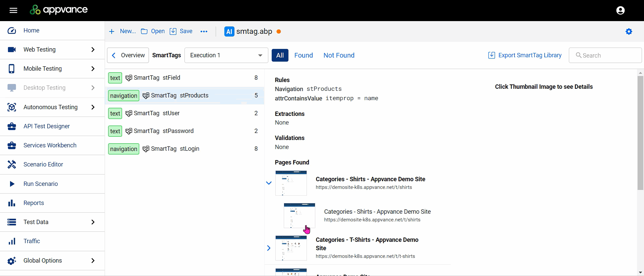Select the SmartTag stProducts row

(x=185, y=96)
